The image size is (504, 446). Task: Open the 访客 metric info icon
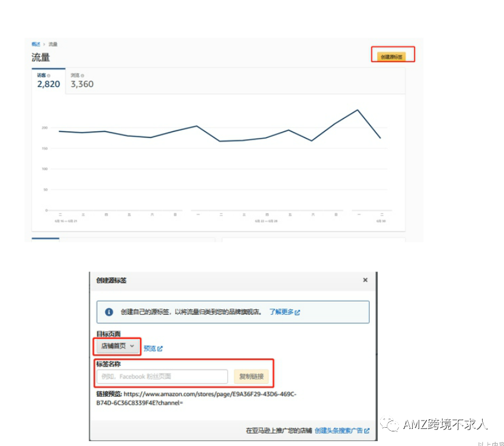click(49, 75)
